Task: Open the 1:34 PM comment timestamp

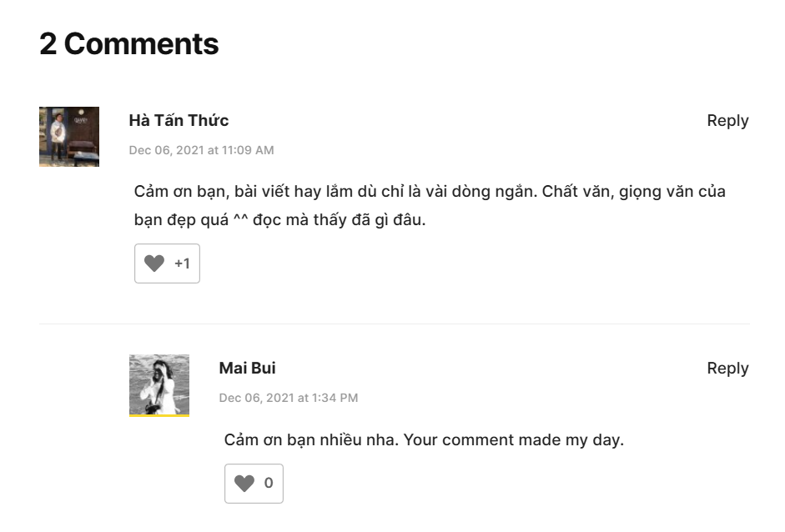Action: coord(288,398)
